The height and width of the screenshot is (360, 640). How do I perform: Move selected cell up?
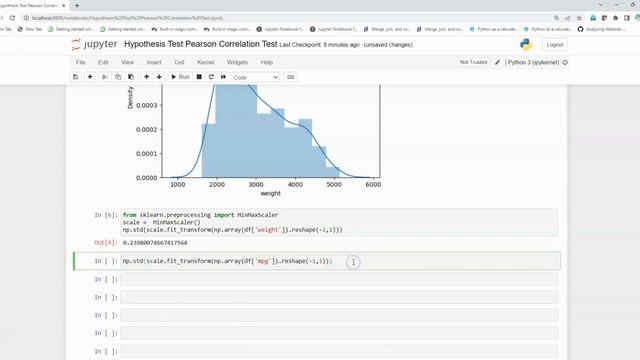pyautogui.click(x=146, y=77)
